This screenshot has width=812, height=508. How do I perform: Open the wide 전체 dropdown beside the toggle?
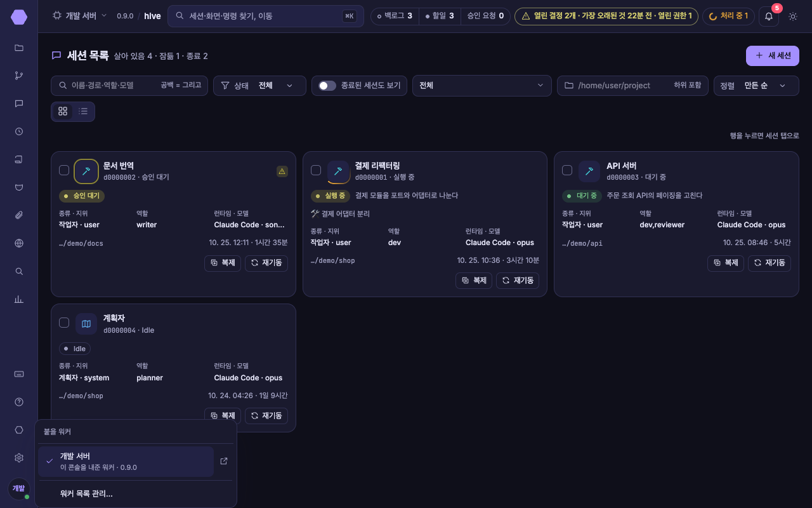click(482, 86)
